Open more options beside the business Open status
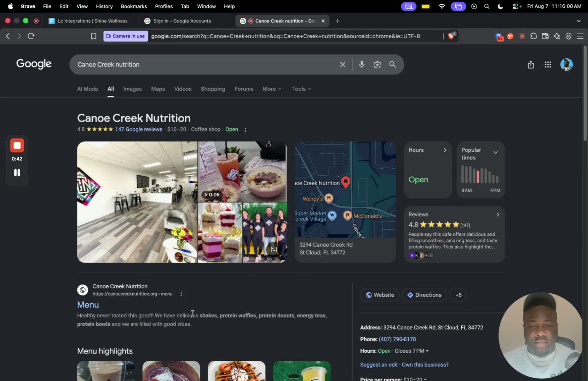Image resolution: width=588 pixels, height=381 pixels. tap(245, 130)
